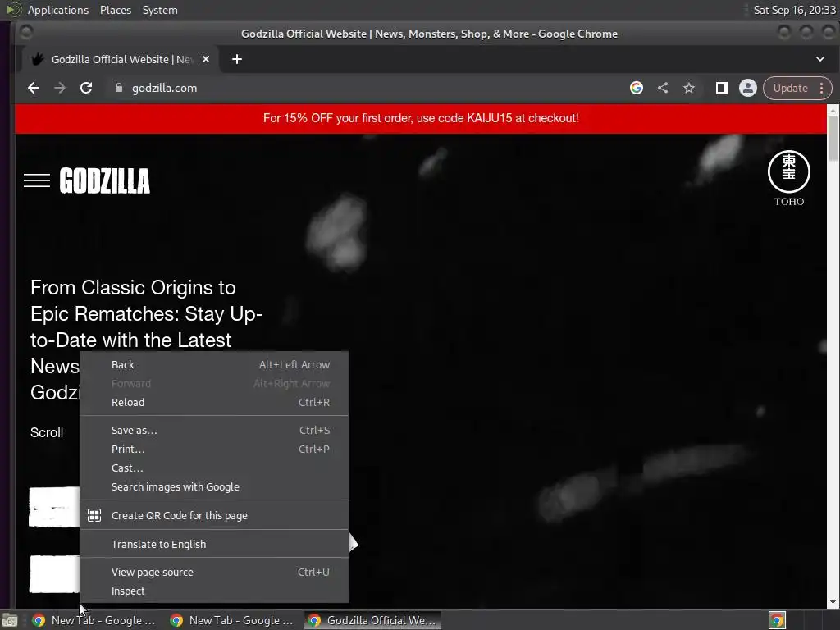
Task: Choose Reload from the context menu
Action: click(x=214, y=402)
